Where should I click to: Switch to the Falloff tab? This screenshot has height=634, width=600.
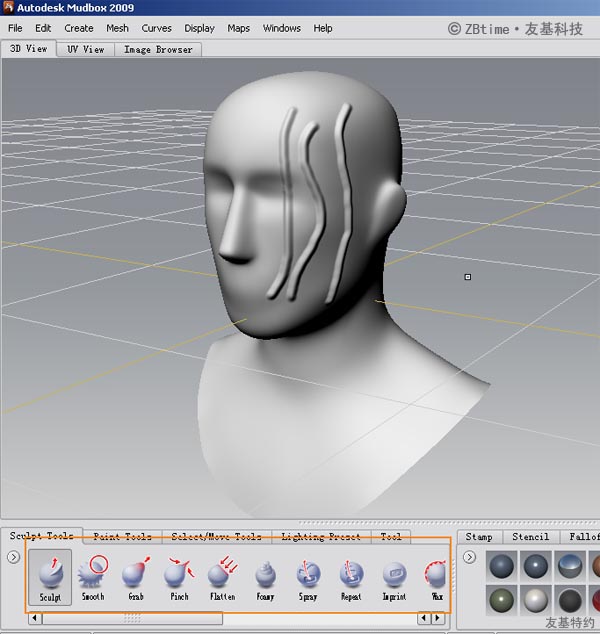click(x=584, y=537)
